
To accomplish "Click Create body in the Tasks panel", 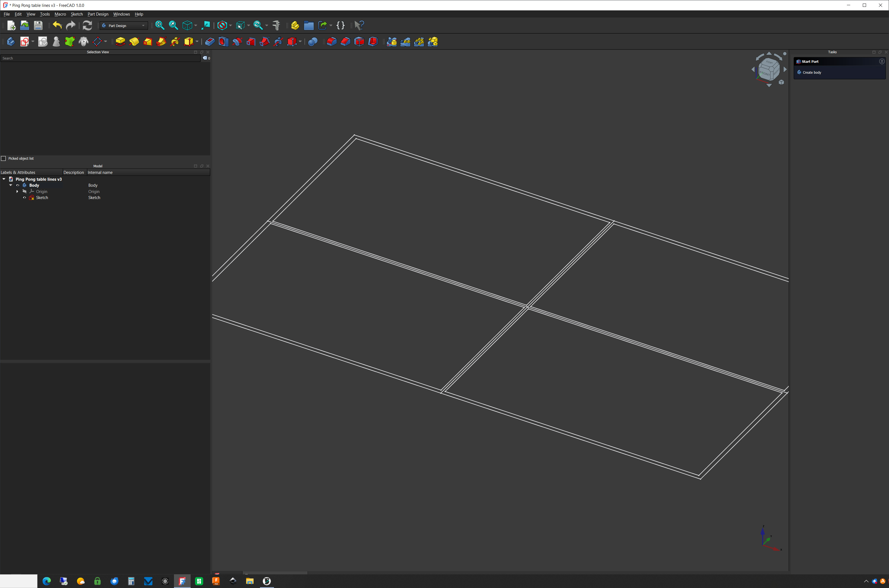I will click(x=812, y=72).
